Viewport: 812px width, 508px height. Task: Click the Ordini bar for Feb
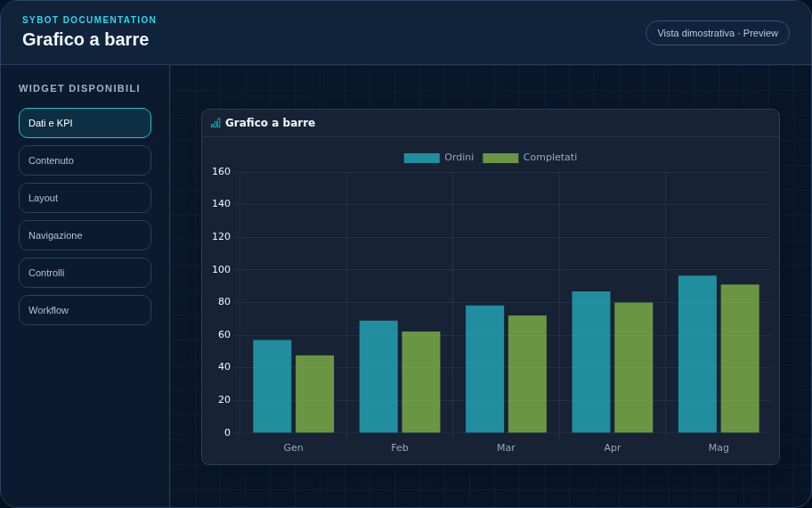click(378, 376)
